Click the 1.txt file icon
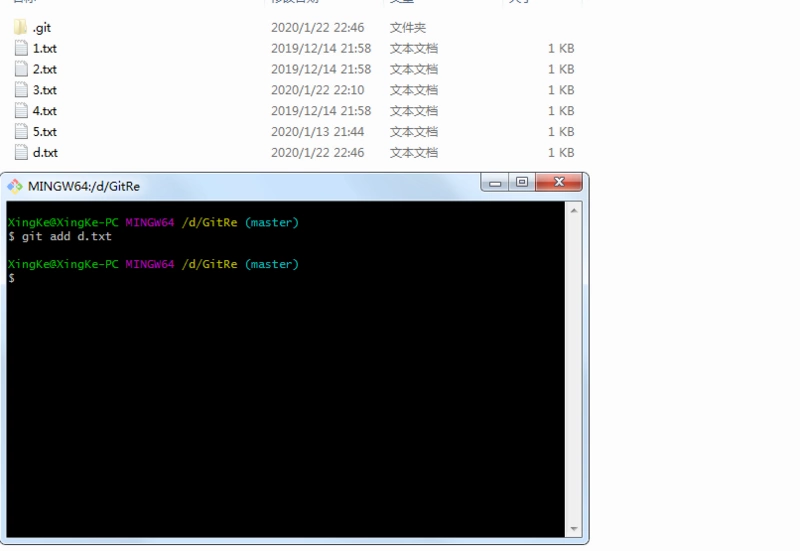Screen dimensions: 800x551 coord(21,48)
